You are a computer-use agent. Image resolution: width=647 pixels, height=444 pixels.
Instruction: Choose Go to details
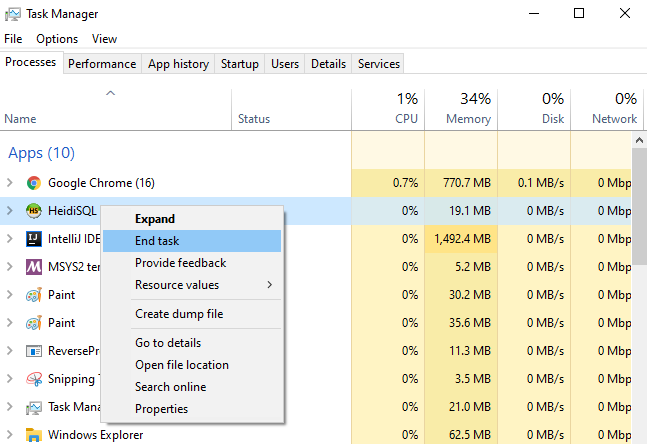click(192, 343)
